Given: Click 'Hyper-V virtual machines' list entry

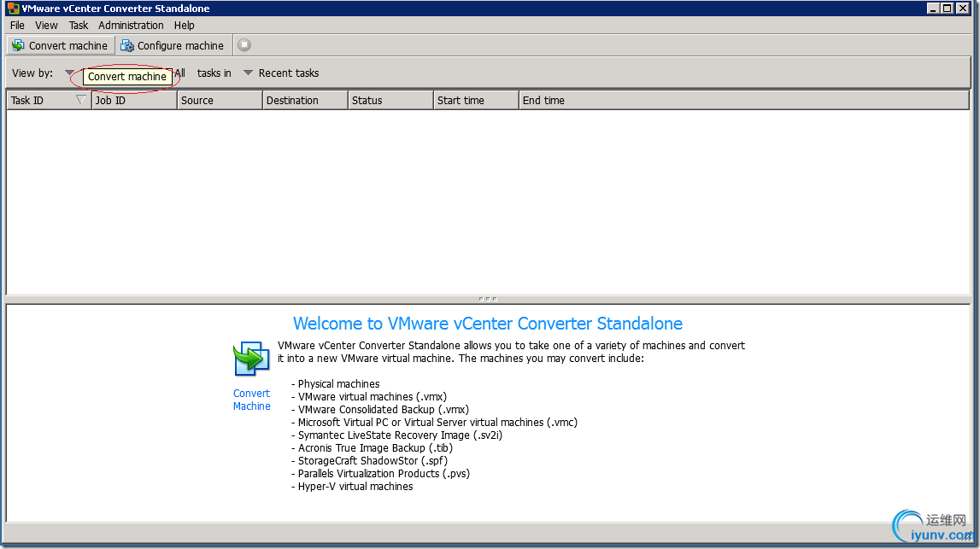Looking at the screenshot, I should click(x=355, y=487).
